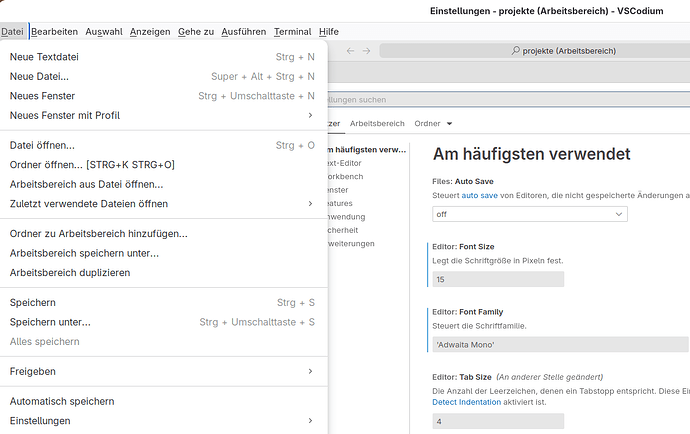Select Arbeitsbereich aus Datei öffnen...
The image size is (690, 434).
click(164, 184)
